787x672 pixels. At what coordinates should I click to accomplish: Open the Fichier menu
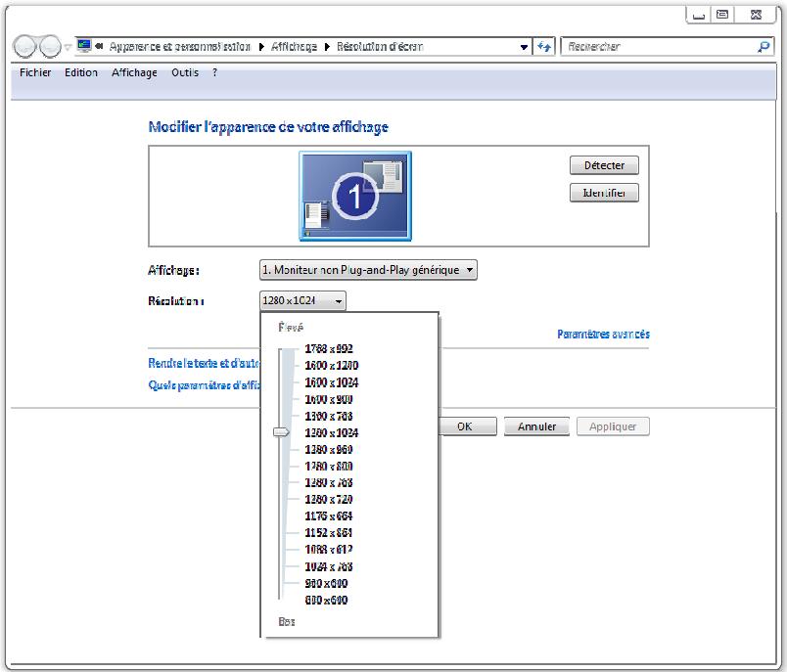(33, 71)
